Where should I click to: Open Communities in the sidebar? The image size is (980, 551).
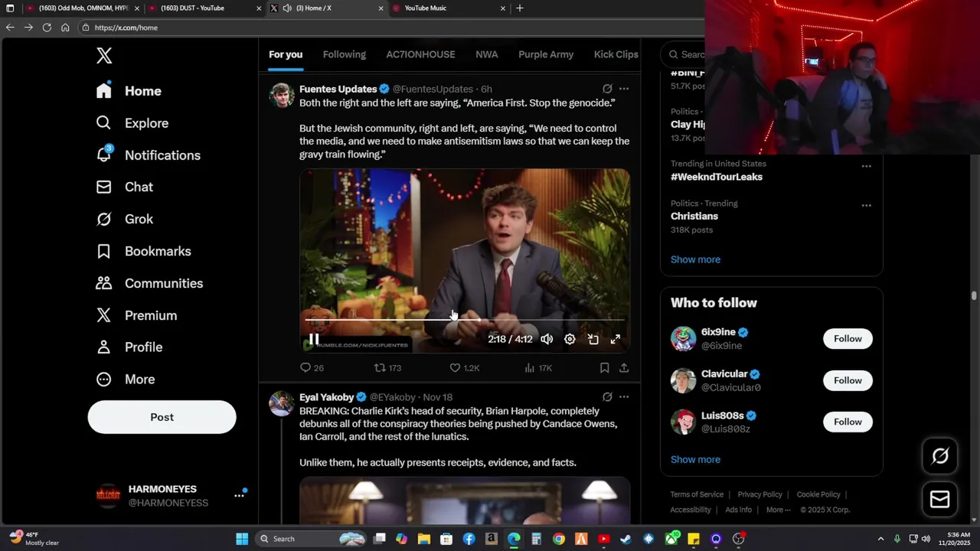pyautogui.click(x=149, y=283)
